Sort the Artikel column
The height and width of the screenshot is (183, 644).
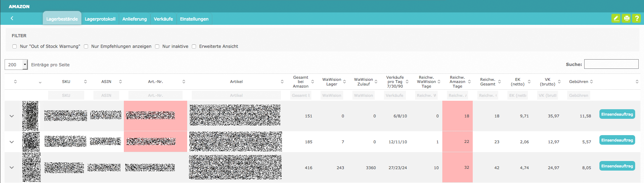[282, 82]
